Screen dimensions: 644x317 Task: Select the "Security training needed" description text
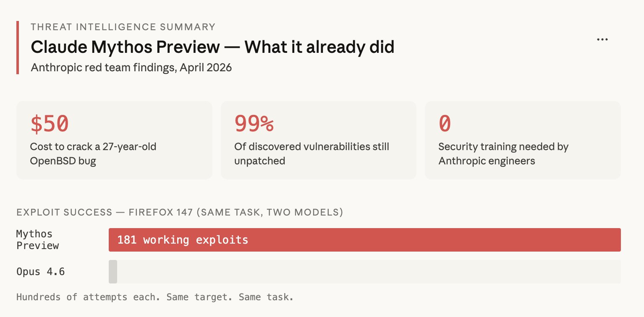tap(503, 153)
